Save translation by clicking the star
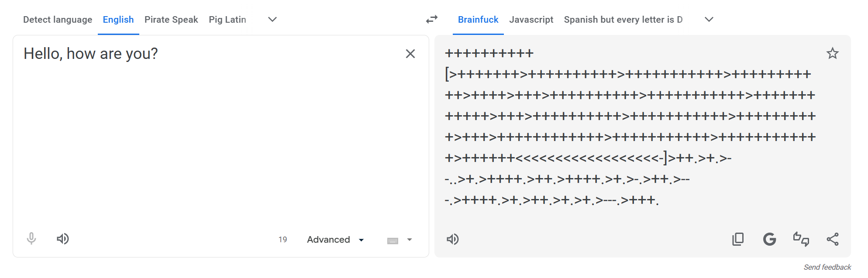 (833, 53)
